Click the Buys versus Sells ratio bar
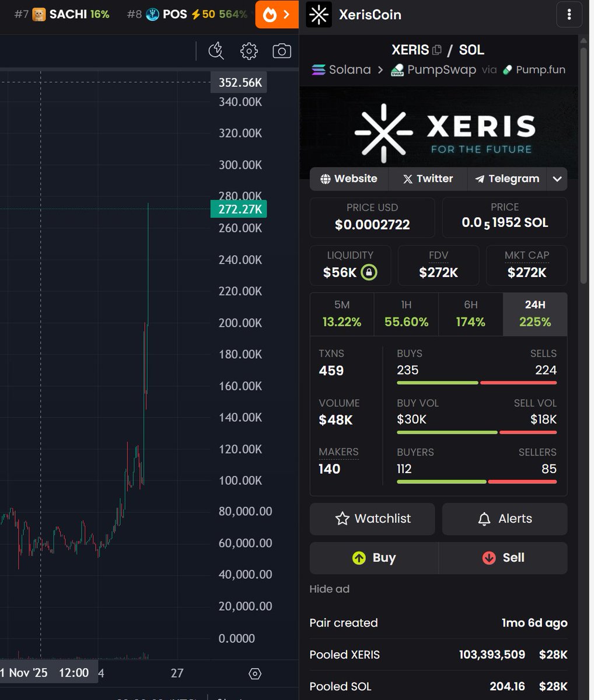Image resolution: width=594 pixels, height=700 pixels. tap(477, 383)
